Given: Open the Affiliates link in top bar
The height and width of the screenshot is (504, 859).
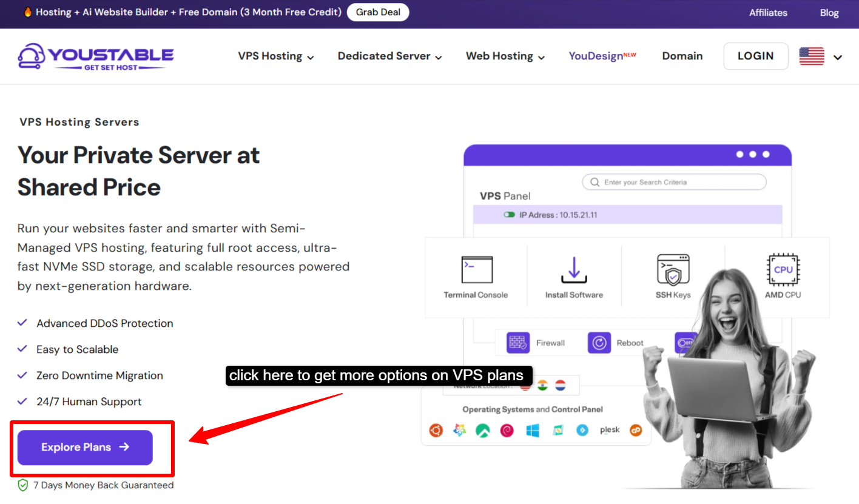Looking at the screenshot, I should 768,13.
